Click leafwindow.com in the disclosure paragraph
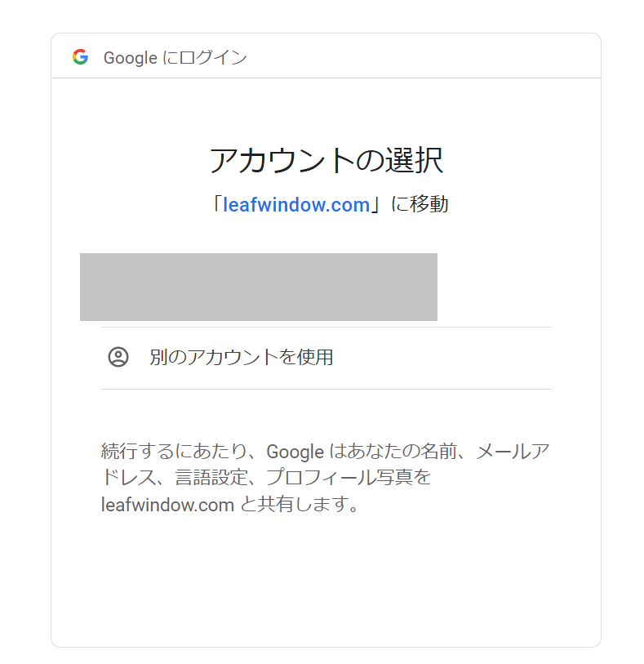This screenshot has height=664, width=644. [x=167, y=505]
